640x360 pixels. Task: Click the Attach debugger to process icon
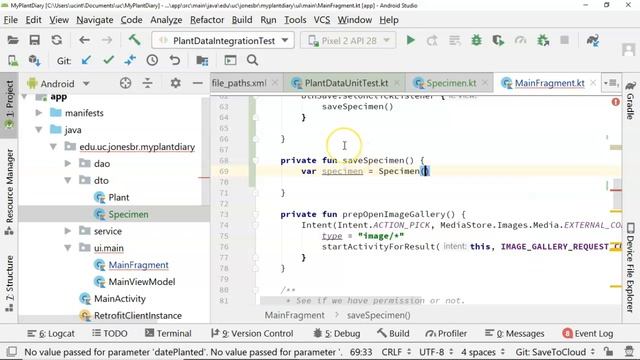[543, 40]
